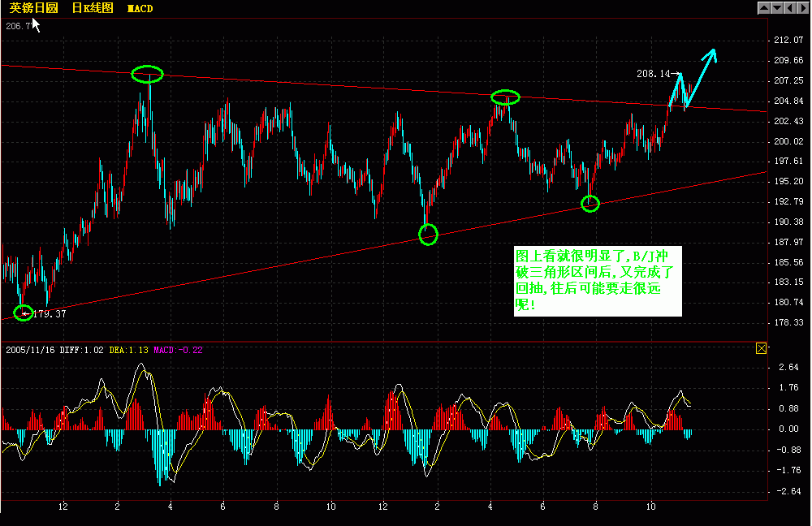Click the magenta MACD:-0.22 value
Screen dimensions: 812x526
[178, 350]
